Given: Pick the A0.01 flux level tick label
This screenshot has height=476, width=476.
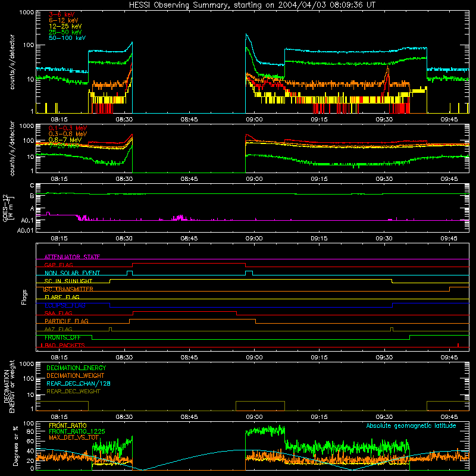Looking at the screenshot, I should click(26, 230).
